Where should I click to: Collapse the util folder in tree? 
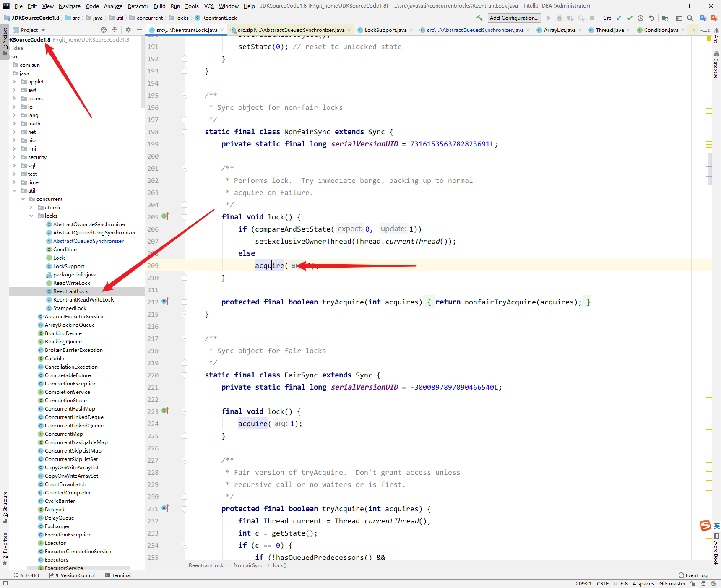pyautogui.click(x=14, y=191)
